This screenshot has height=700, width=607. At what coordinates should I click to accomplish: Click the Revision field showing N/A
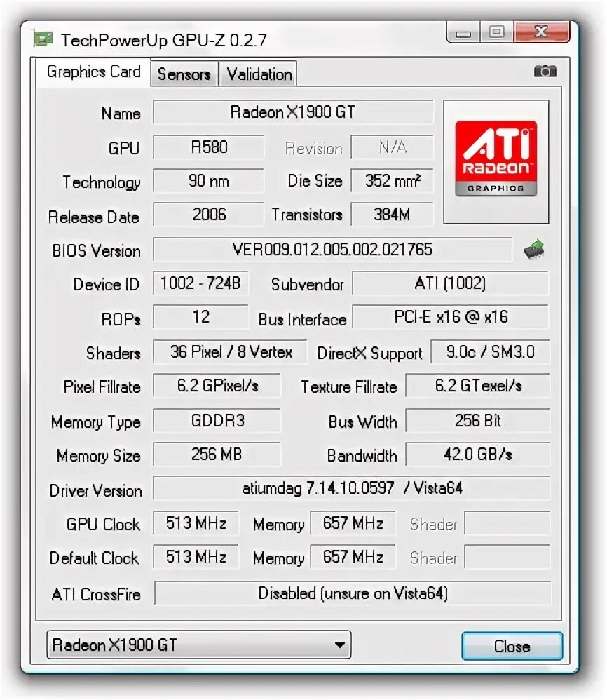click(392, 147)
